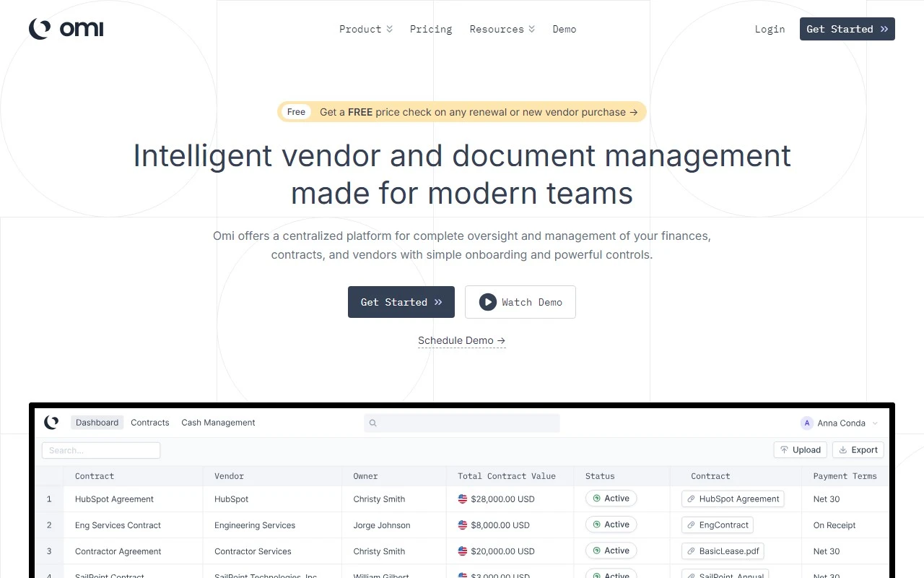Follow the Schedule Demo link
The height and width of the screenshot is (578, 924).
pyautogui.click(x=462, y=340)
